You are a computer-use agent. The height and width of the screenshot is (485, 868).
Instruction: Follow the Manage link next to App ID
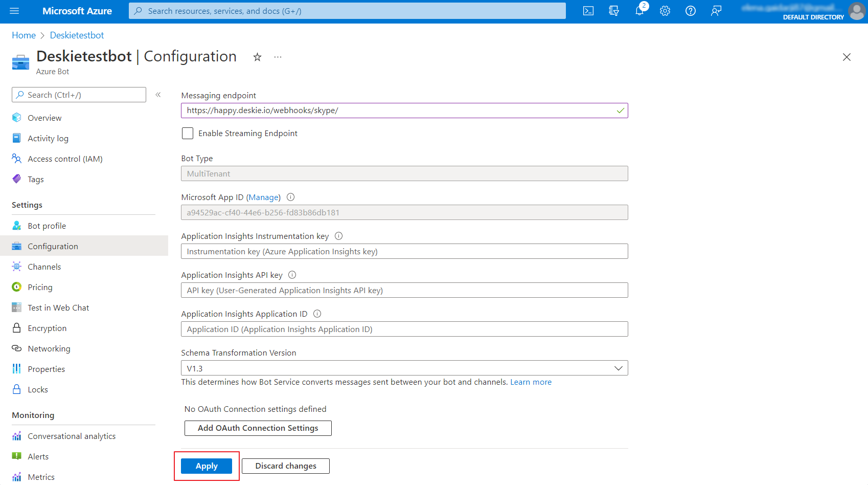tap(264, 197)
